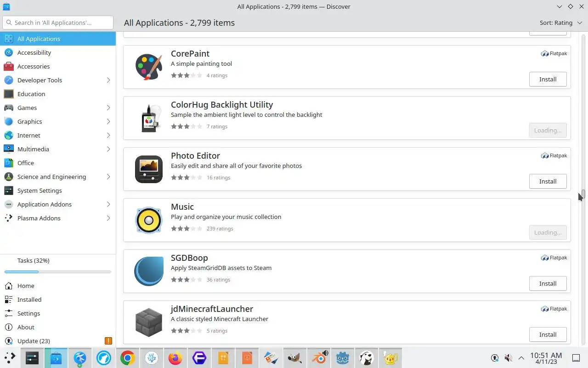
Task: Click the Photo Editor app icon
Action: [x=149, y=169]
